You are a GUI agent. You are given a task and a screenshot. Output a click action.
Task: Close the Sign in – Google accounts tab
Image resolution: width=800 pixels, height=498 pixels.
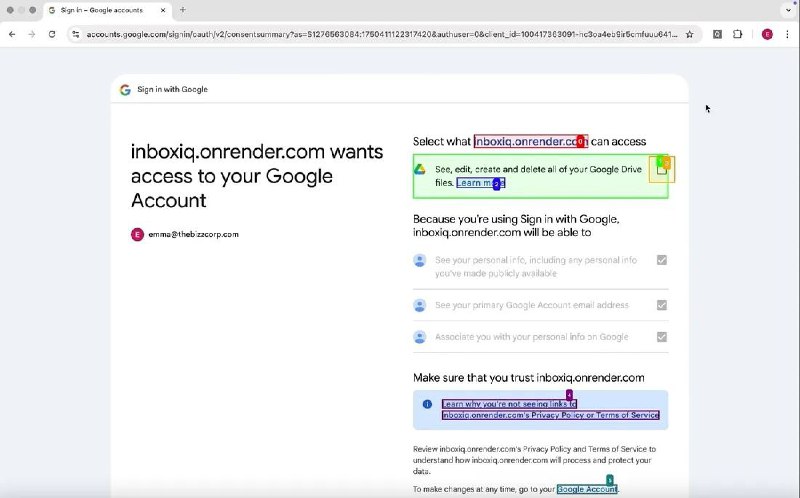[x=163, y=10]
